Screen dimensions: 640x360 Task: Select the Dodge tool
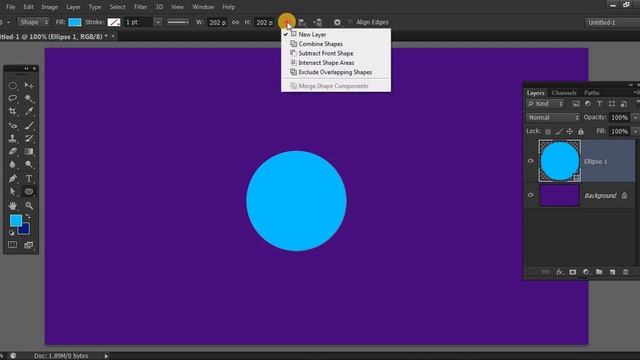29,164
